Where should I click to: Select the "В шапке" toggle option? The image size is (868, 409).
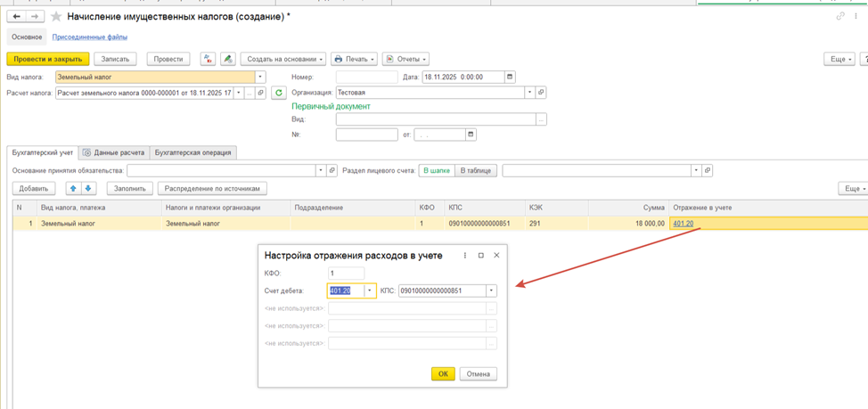point(437,170)
